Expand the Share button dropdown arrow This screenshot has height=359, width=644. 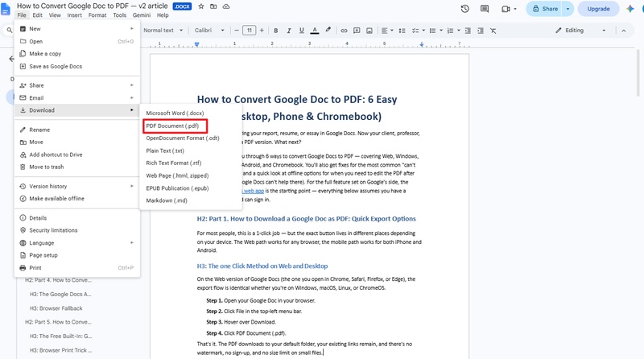click(x=568, y=9)
